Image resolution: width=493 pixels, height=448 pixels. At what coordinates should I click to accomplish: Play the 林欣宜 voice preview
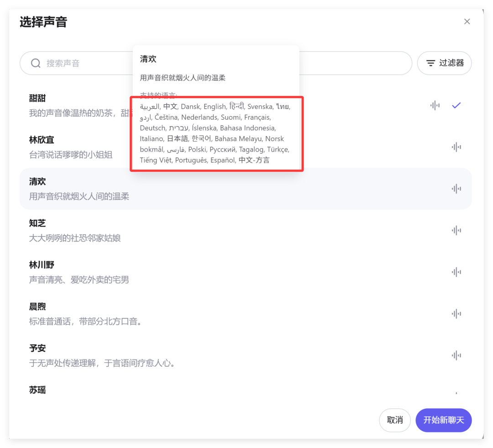[456, 147]
